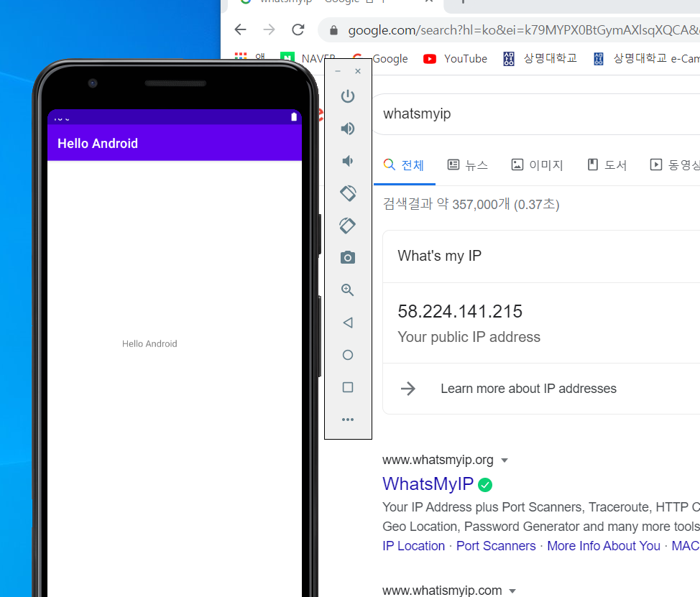Lower emulator volume with volume down icon
Screen dimensions: 700x597
click(348, 161)
